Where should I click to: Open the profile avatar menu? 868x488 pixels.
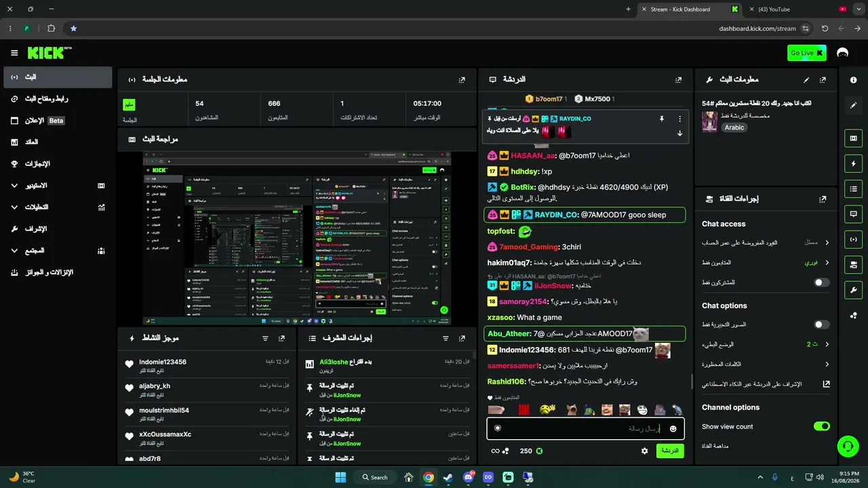(x=843, y=53)
